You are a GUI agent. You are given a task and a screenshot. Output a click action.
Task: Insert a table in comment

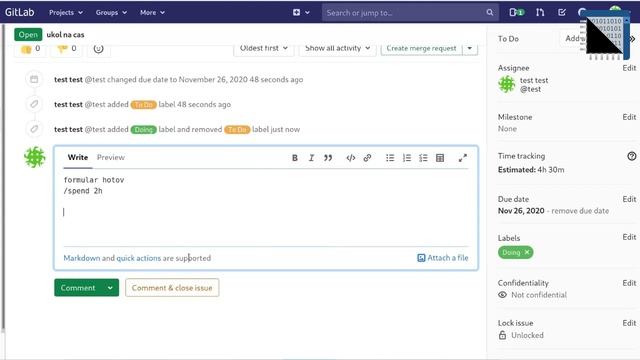(x=440, y=158)
